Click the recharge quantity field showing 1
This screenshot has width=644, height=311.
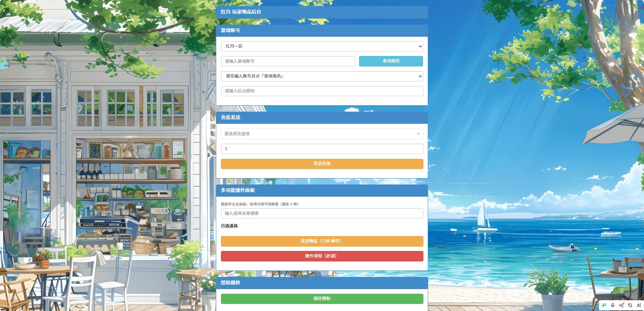coord(322,149)
